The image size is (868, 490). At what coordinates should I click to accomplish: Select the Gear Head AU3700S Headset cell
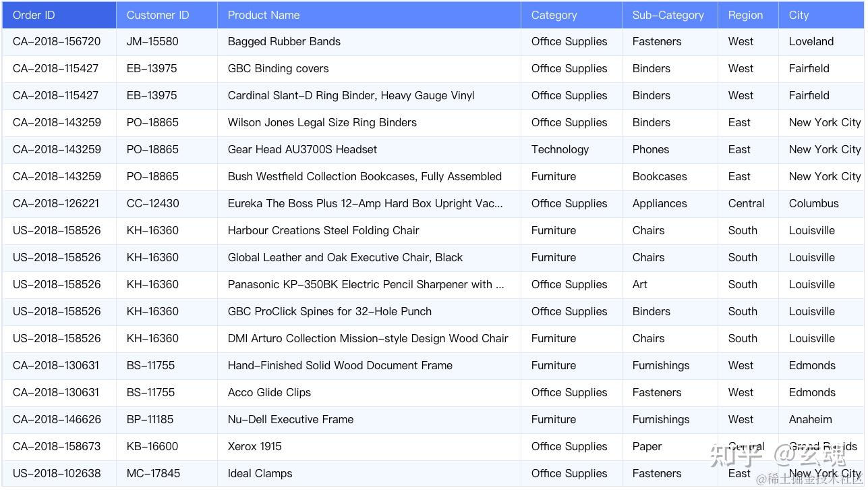point(302,150)
